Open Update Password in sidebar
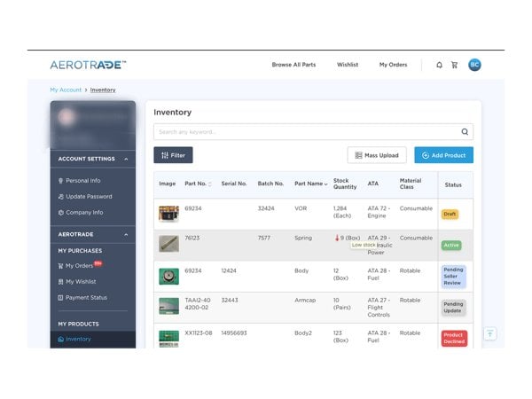Image resolution: width=532 pixels, height=399 pixels. pyautogui.click(x=88, y=196)
